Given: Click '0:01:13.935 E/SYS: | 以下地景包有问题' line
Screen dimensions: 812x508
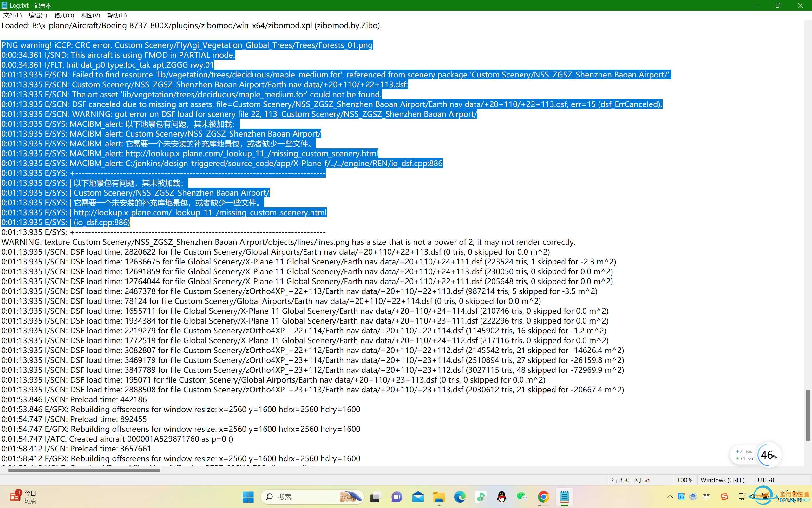Looking at the screenshot, I should point(95,183).
